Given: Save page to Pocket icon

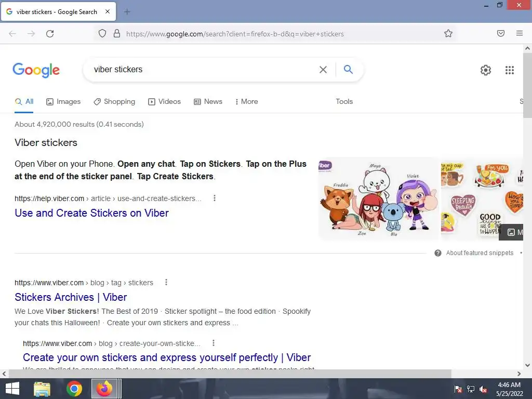Looking at the screenshot, I should tap(501, 33).
